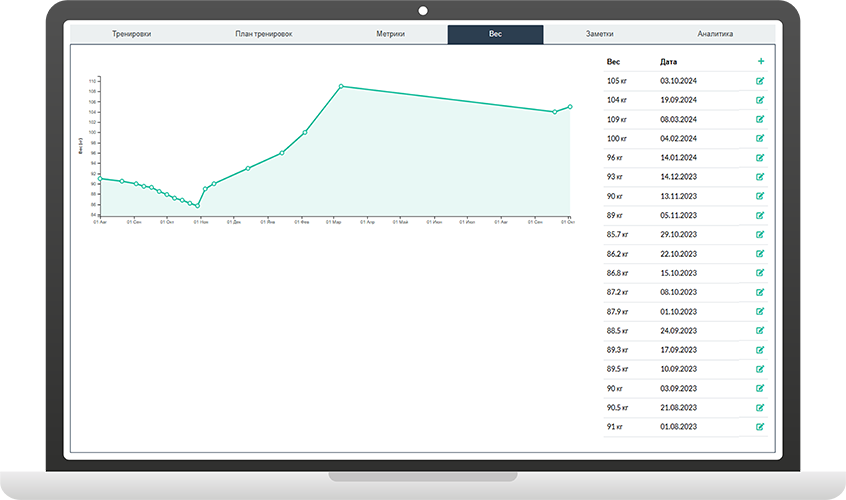Go to the Метрики tab
846x500 pixels.
click(391, 35)
